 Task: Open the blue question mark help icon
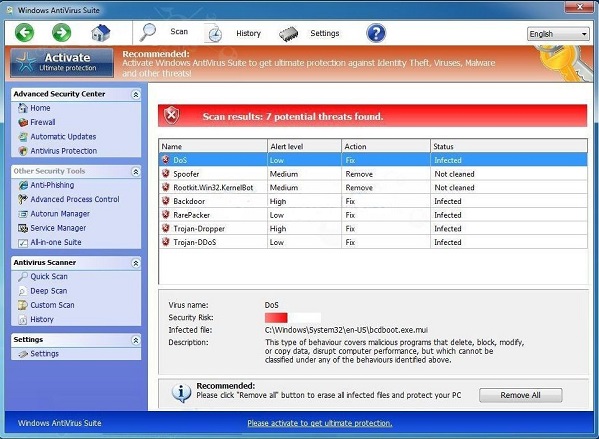376,33
